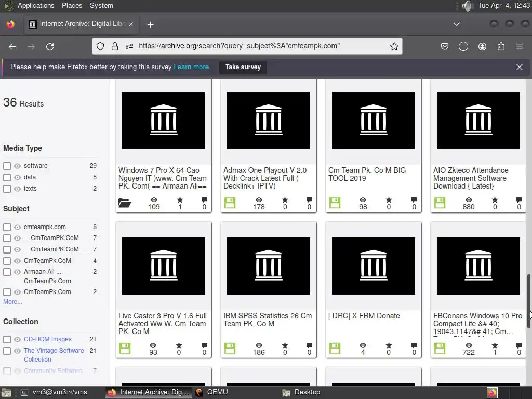
Task: Switch to Desktop window in taskbar
Action: [302, 392]
